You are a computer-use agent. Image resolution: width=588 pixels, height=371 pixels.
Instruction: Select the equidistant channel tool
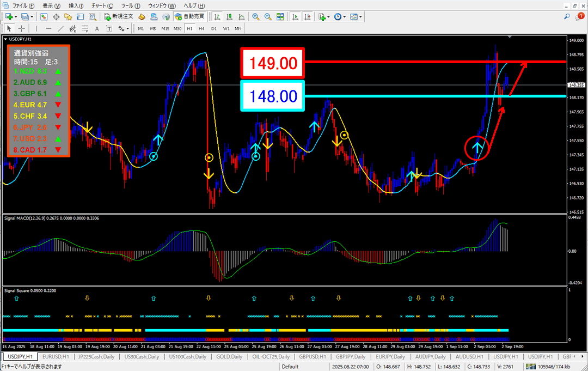72,28
